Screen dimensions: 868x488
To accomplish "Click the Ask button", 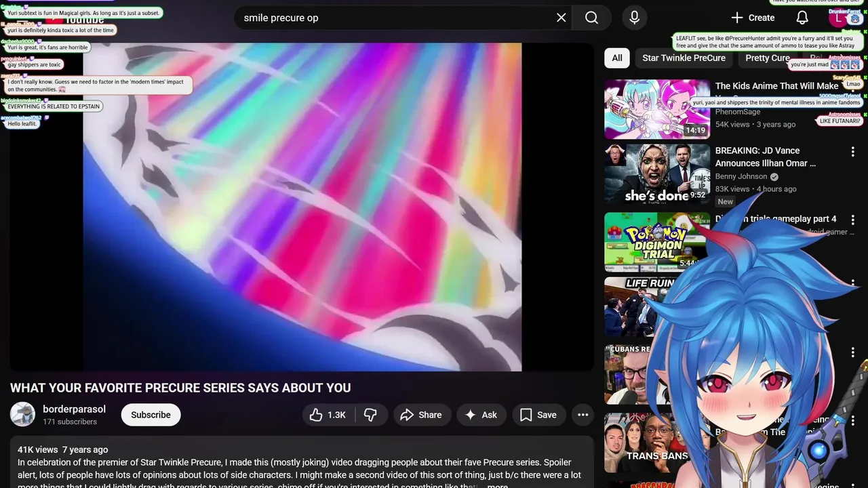I will pyautogui.click(x=481, y=415).
